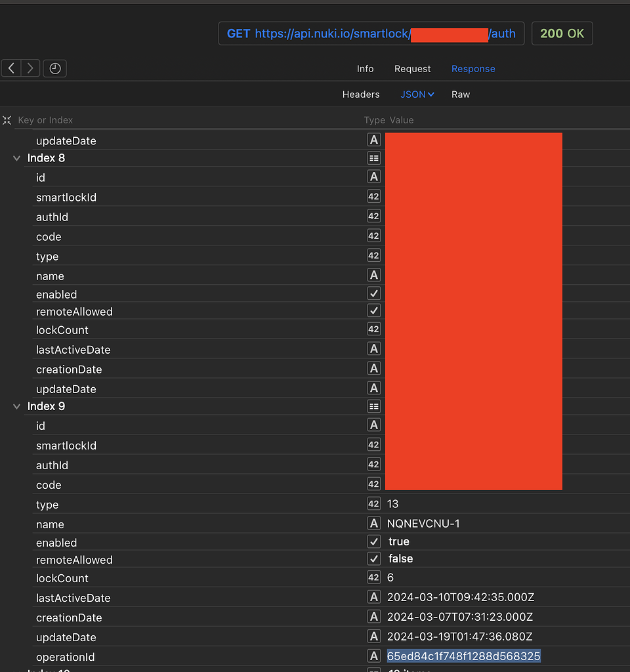Click the GET request URL bar
Viewport: 630px width, 672px height.
pyautogui.click(x=371, y=33)
